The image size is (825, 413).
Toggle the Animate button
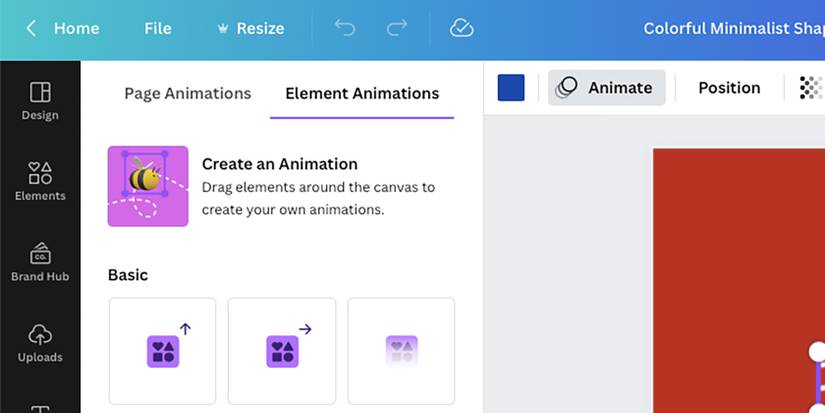[608, 88]
